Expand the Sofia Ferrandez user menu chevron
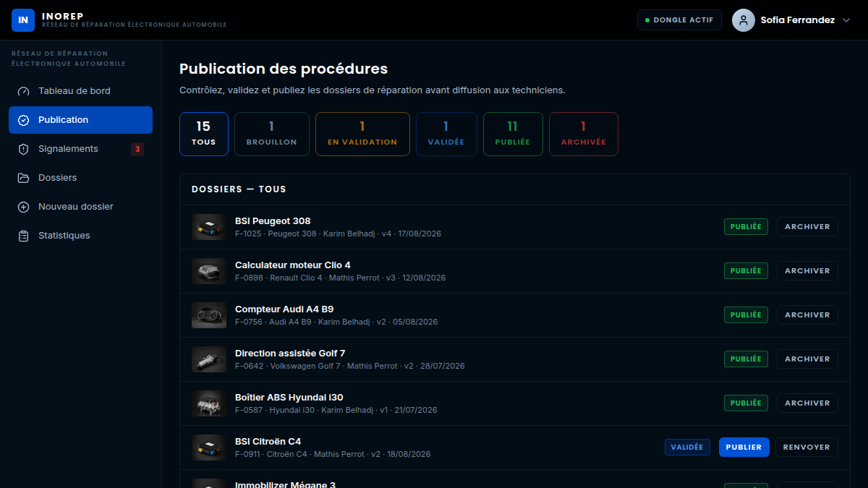 point(846,20)
